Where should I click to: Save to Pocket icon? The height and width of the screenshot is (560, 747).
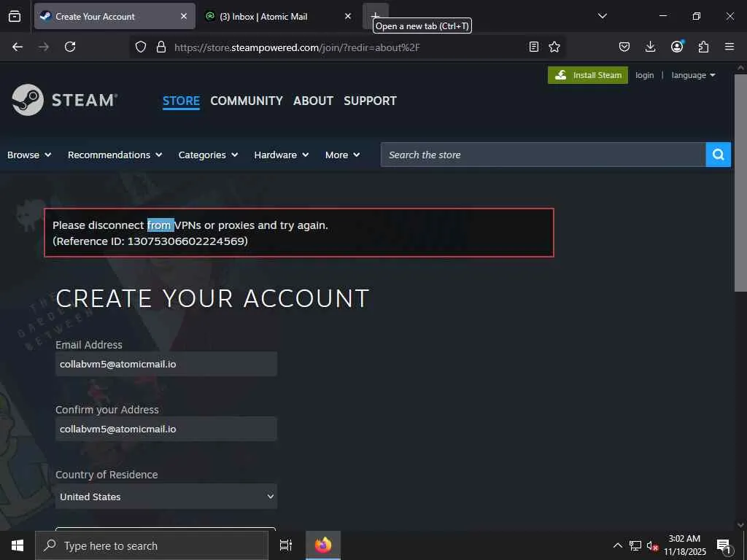click(x=624, y=47)
